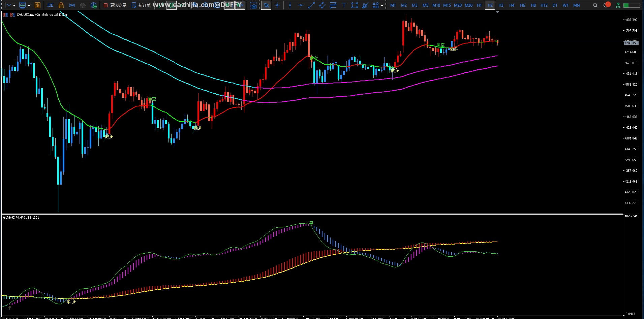Image resolution: width=644 pixels, height=319 pixels.
Task: Switch to the D1 timeframe
Action: point(555,5)
